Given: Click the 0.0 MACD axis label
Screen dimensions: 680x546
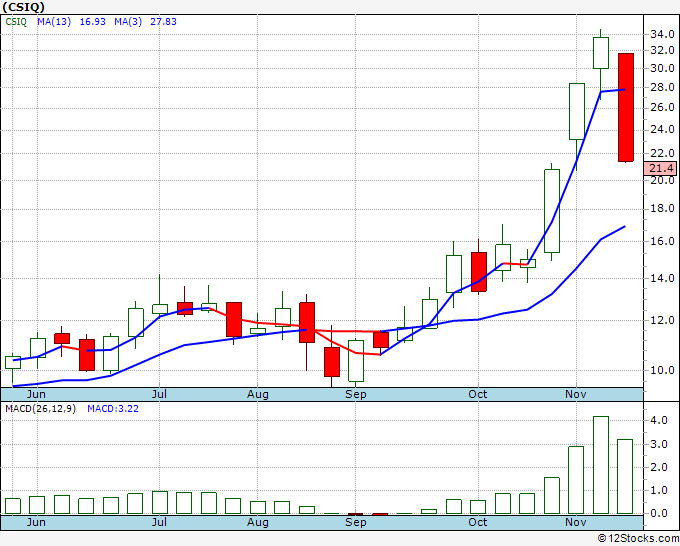Looking at the screenshot, I should (658, 513).
